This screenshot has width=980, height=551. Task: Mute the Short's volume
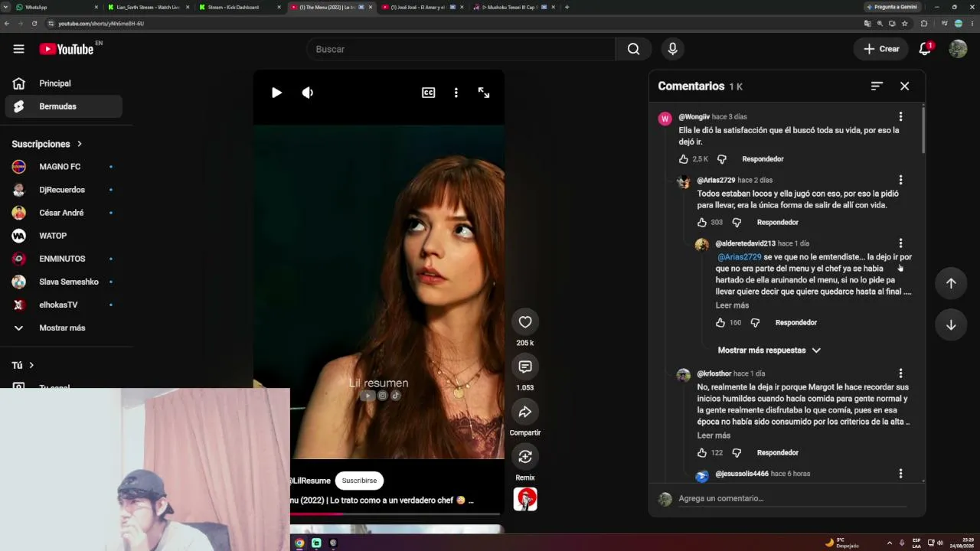308,93
